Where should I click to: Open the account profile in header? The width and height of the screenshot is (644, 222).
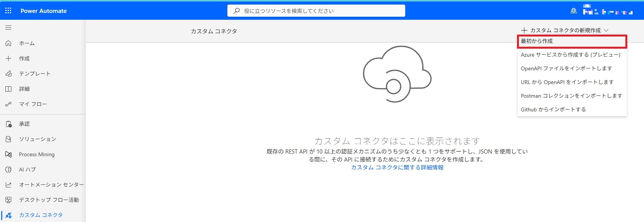pos(608,10)
